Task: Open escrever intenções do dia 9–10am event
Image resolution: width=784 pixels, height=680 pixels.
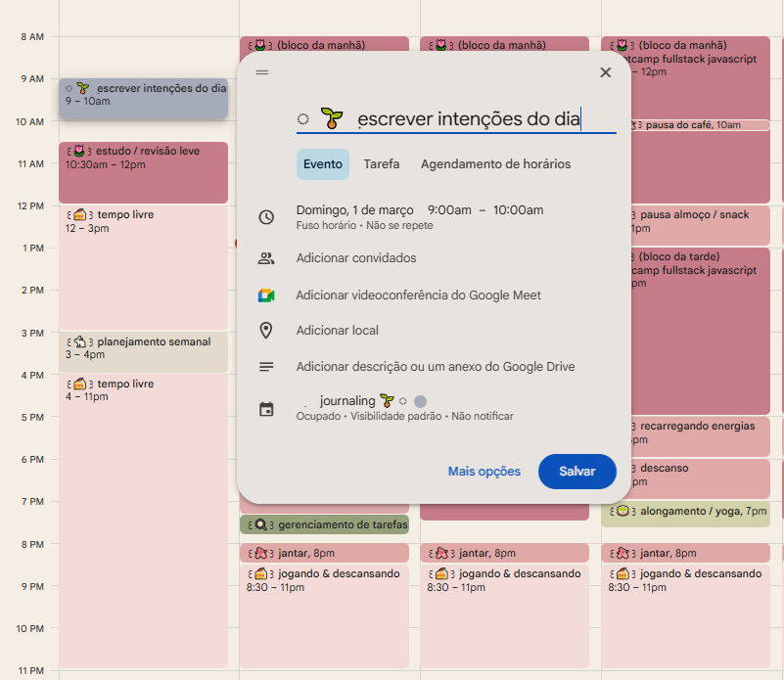Action: [144, 99]
